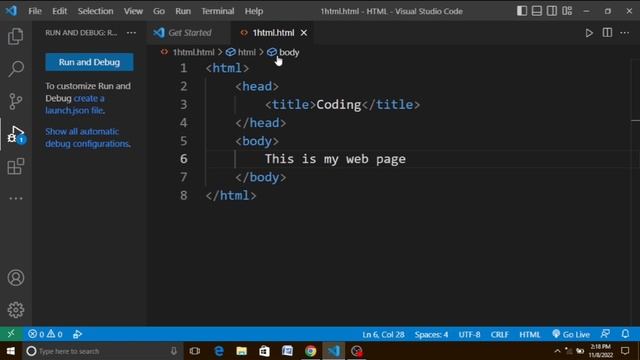Close the 1html.html tab
Image resolution: width=640 pixels, height=360 pixels.
304,33
